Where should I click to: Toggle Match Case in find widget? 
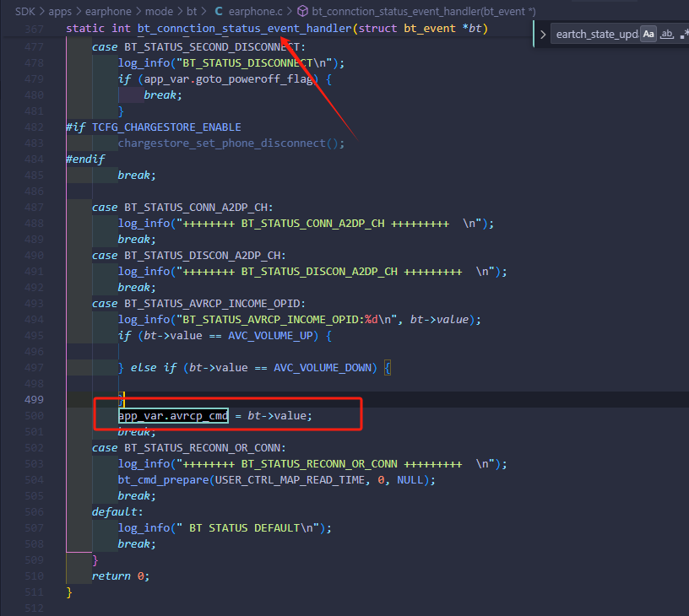pos(648,35)
